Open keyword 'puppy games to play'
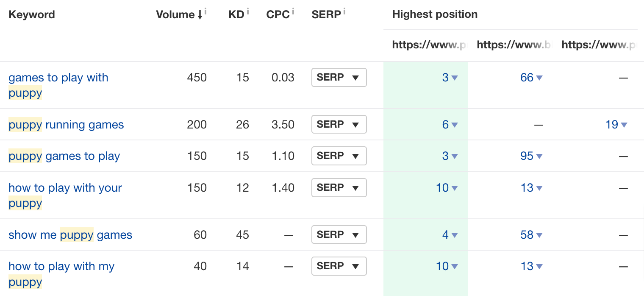 [x=64, y=156]
